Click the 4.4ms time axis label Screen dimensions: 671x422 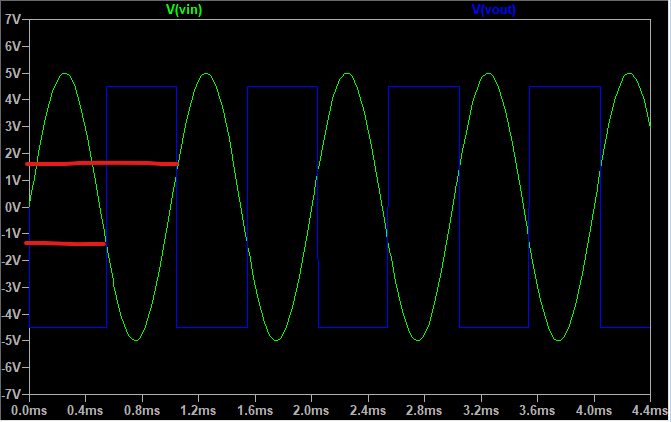pos(650,411)
